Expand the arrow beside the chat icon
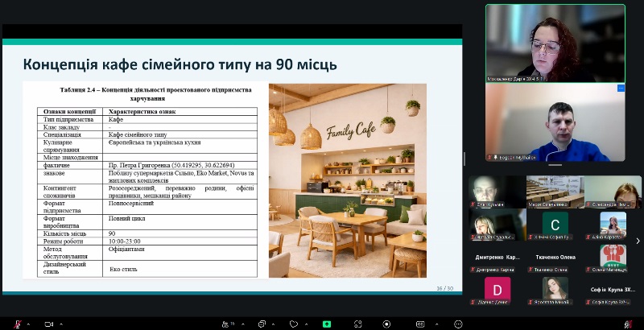 (x=273, y=324)
